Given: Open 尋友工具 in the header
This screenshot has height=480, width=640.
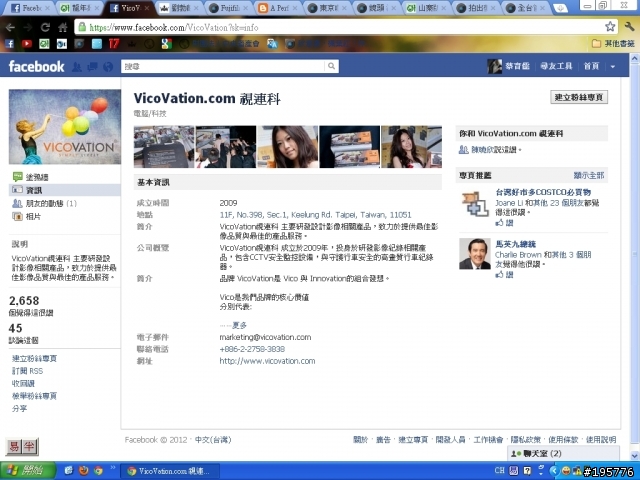Looking at the screenshot, I should pyautogui.click(x=556, y=66).
